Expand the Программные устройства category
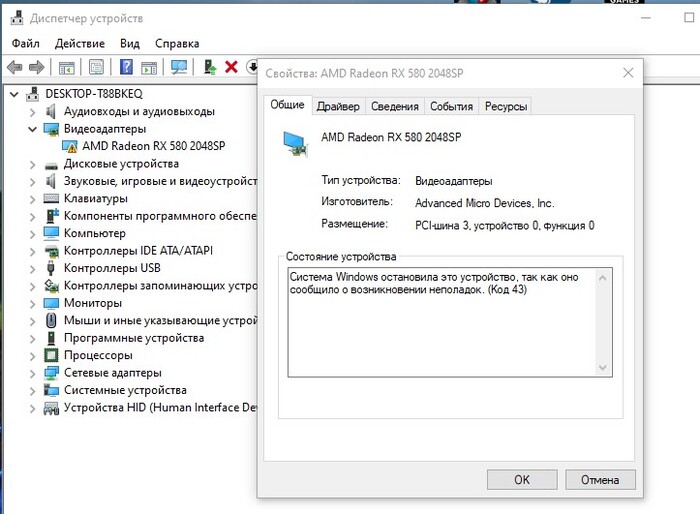The height and width of the screenshot is (514, 700). (32, 338)
